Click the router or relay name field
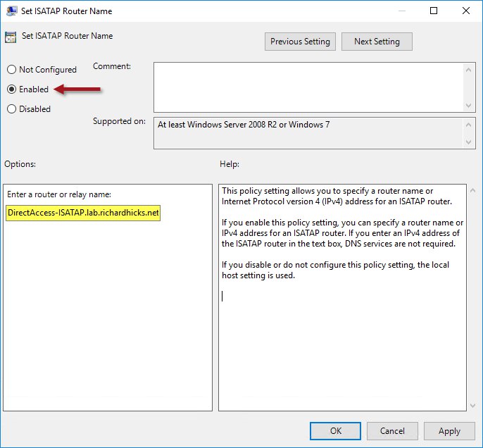Image resolution: width=483 pixels, height=448 pixels. click(x=83, y=213)
